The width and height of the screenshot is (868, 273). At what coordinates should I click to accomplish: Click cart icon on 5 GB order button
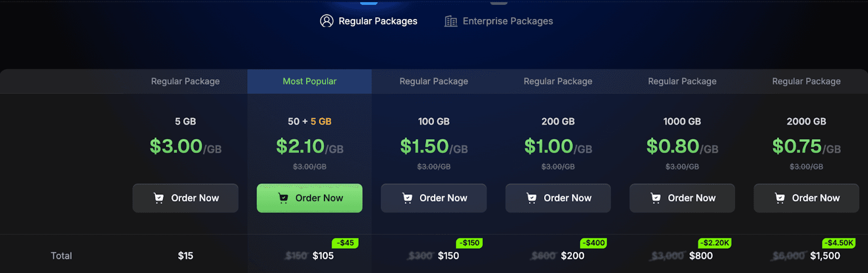(x=158, y=198)
